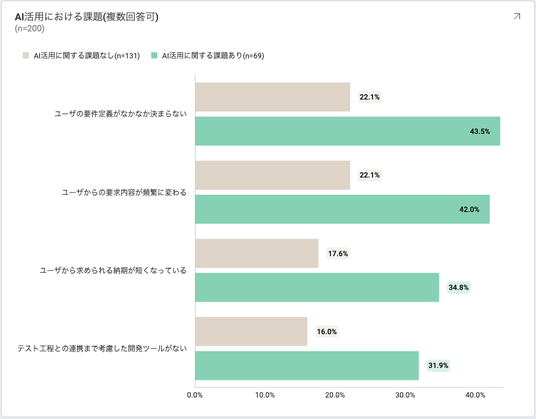
Task: Click the 40.0% x-axis tick label
Action: coord(475,395)
